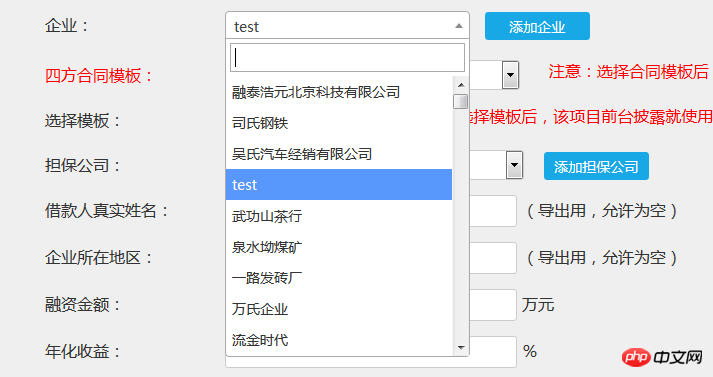
Task: Pick 泉水坳煤矿 in the company list
Action: click(x=339, y=246)
